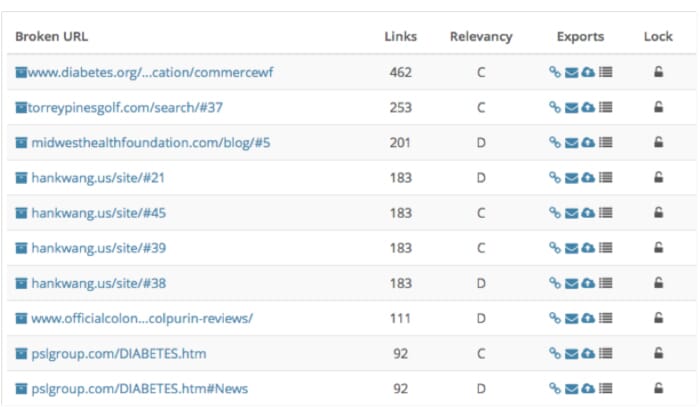Viewport: 700px width, 420px height.
Task: Toggle lock for www.officialcolon row
Action: 658,318
